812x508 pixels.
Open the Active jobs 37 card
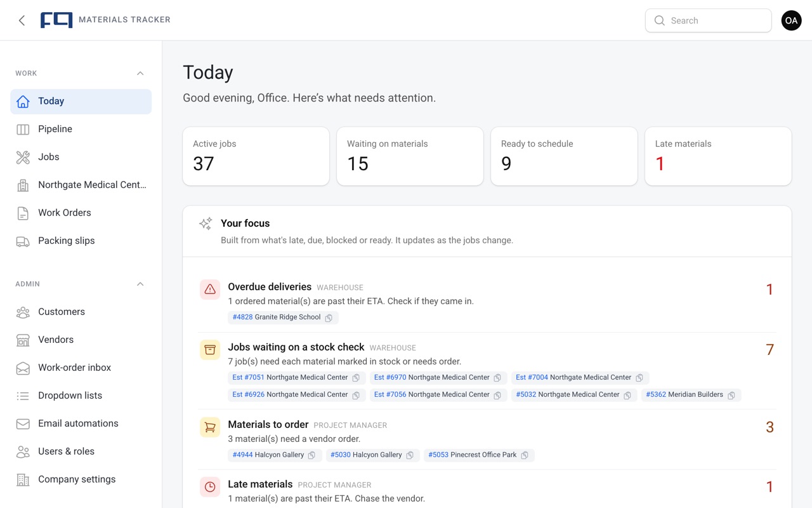pyautogui.click(x=256, y=156)
